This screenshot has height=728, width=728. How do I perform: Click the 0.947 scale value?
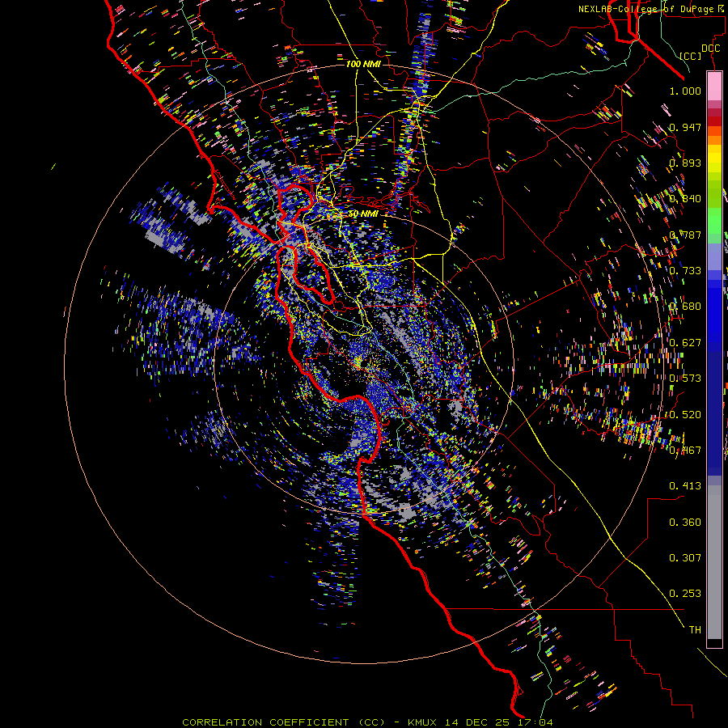pyautogui.click(x=685, y=127)
